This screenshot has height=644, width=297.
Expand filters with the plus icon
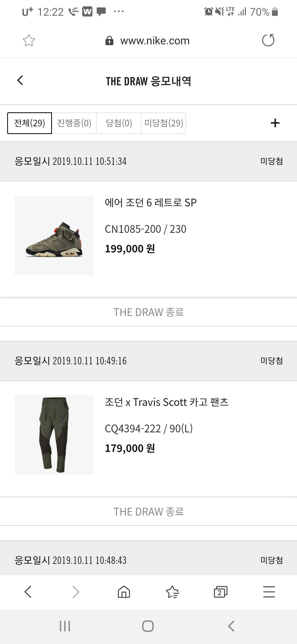(x=275, y=123)
